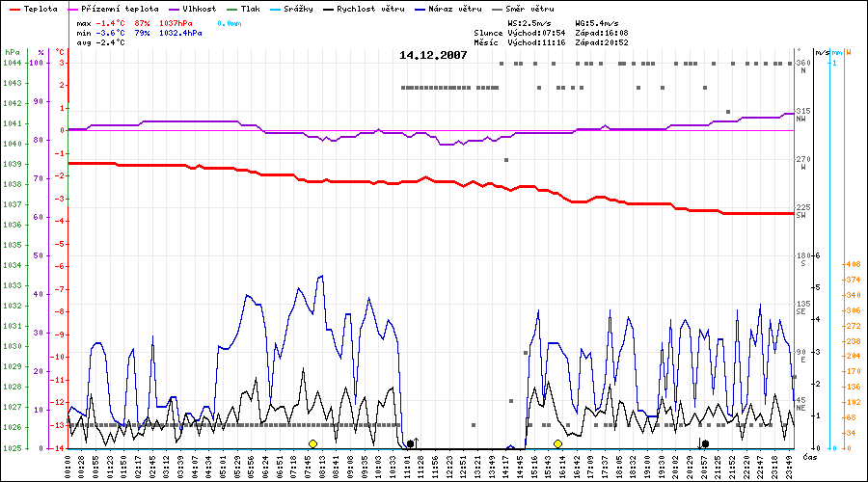Click the 11:01 time axis label

(407, 468)
